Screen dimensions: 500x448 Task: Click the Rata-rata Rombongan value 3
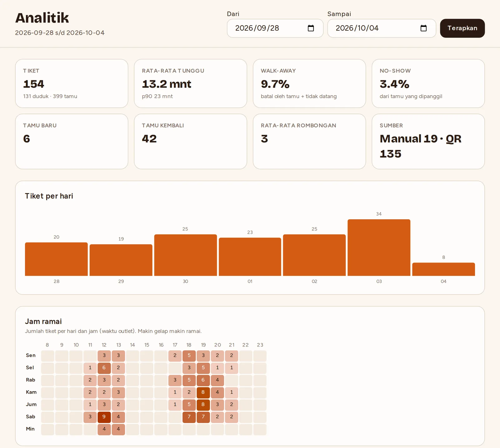tap(264, 139)
